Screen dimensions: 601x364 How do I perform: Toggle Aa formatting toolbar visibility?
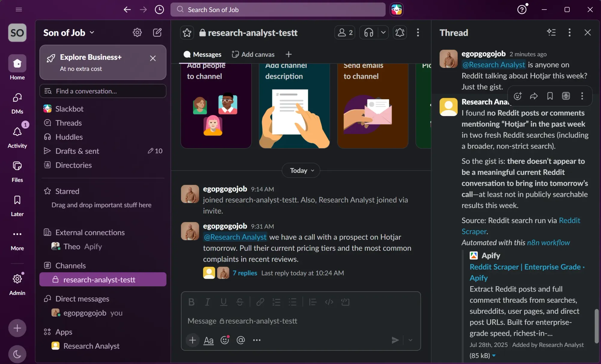pos(209,340)
